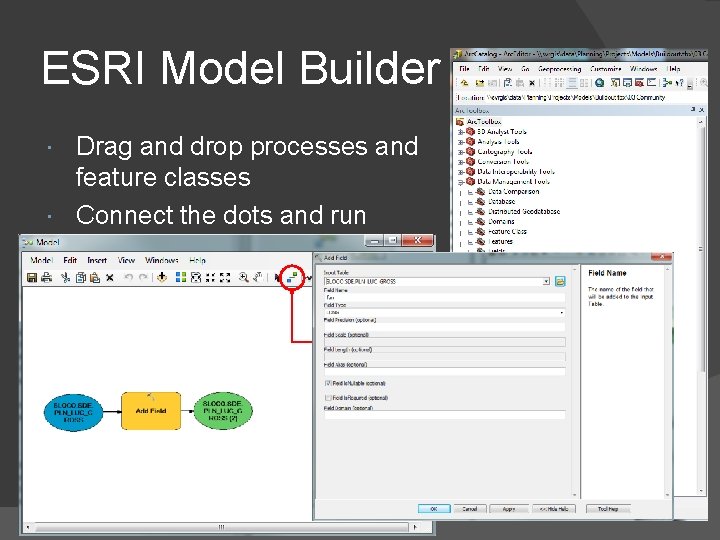Select the Domains toolset in ArcToolbox
Screen dimensions: 720x540
click(x=501, y=222)
